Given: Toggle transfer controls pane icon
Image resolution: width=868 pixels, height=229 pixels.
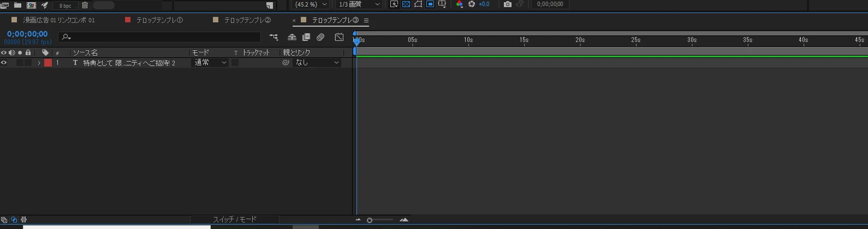Looking at the screenshot, I should [14, 220].
